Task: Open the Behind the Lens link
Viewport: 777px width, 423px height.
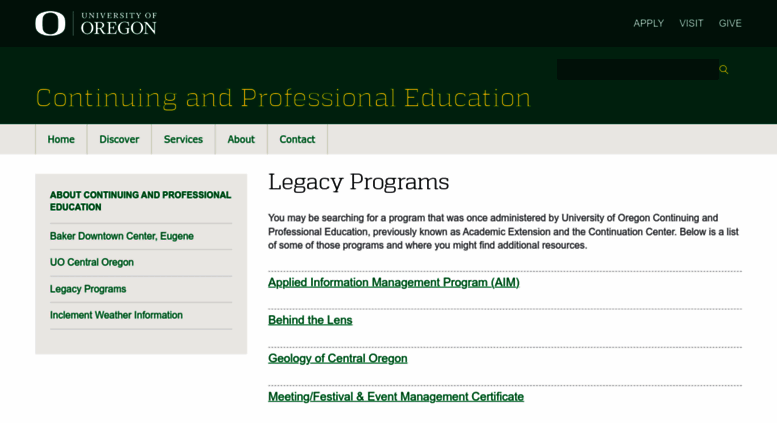Action: pos(310,320)
